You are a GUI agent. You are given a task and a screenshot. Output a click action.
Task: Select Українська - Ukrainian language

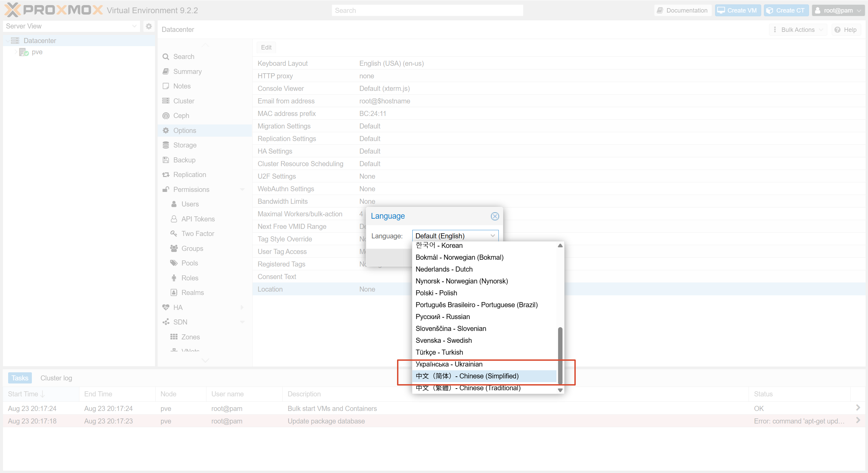[484, 364]
